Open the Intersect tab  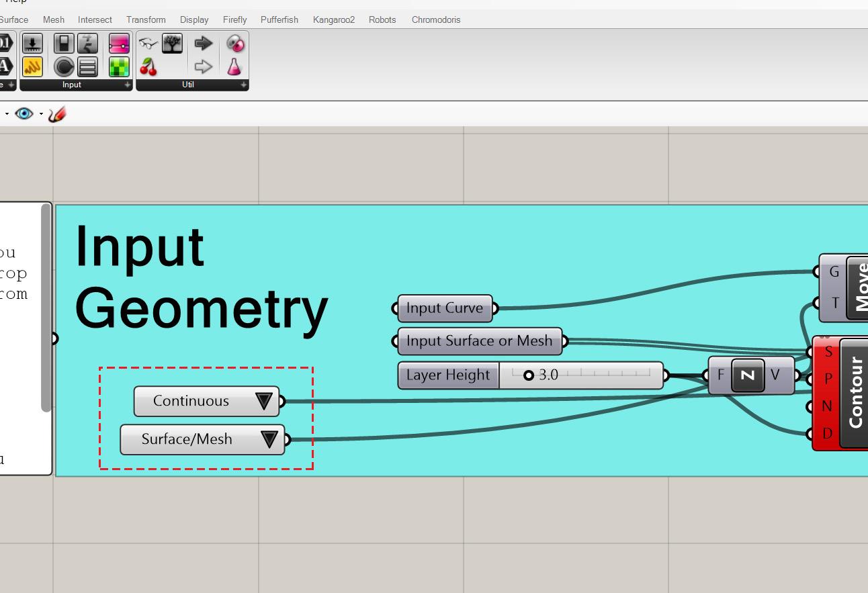tap(95, 19)
